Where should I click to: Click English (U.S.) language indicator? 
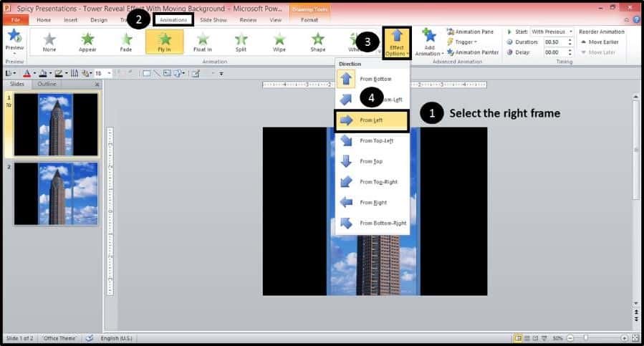click(117, 338)
